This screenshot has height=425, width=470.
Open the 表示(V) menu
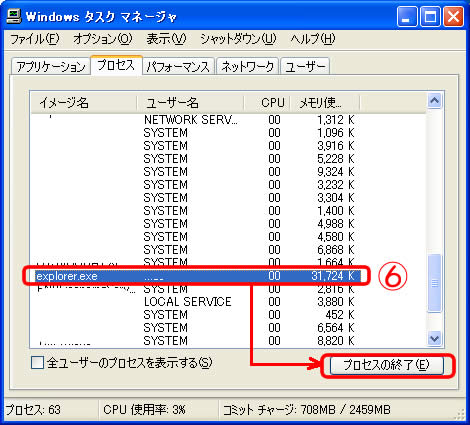coord(166,39)
